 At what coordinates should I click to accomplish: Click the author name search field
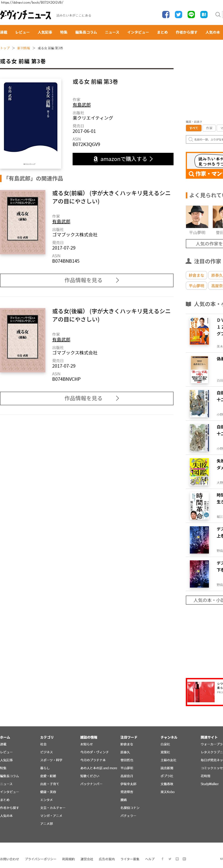coord(204,139)
